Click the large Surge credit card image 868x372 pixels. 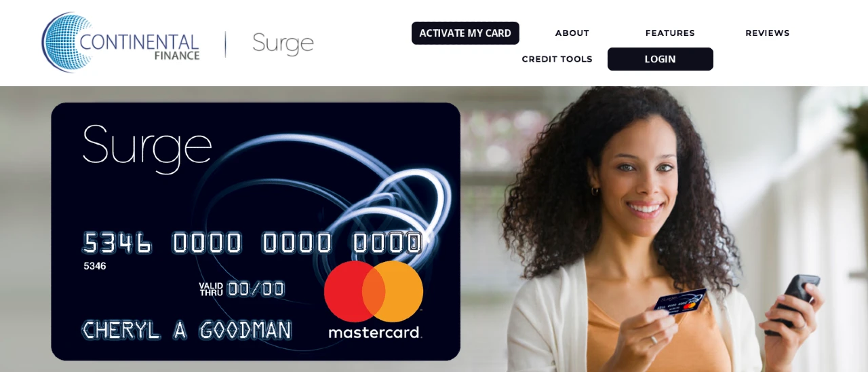click(256, 231)
